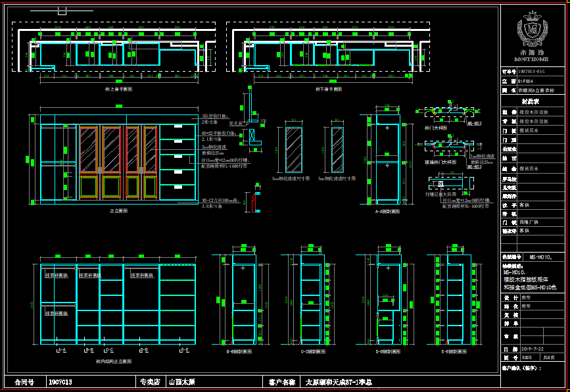
Task: Select the 柜内结构正立面图 title text
Action: click(113, 361)
